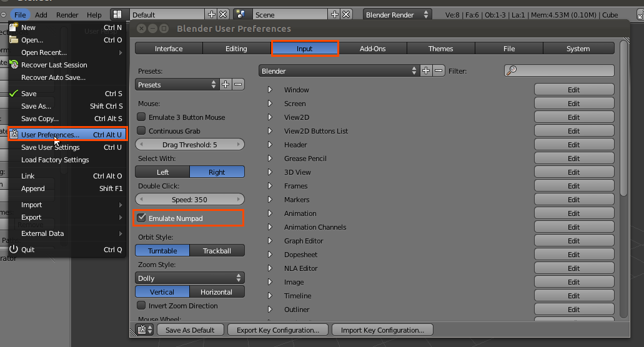Click the Filter search field
Viewport: 644px width, 347px height.
559,71
